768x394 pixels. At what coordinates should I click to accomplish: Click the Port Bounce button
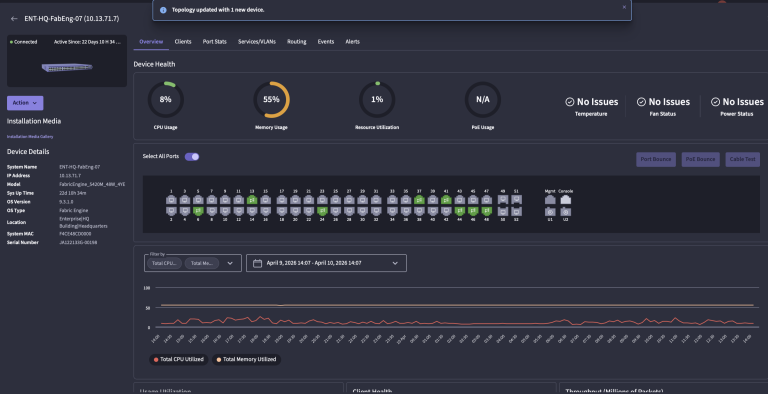pyautogui.click(x=656, y=159)
